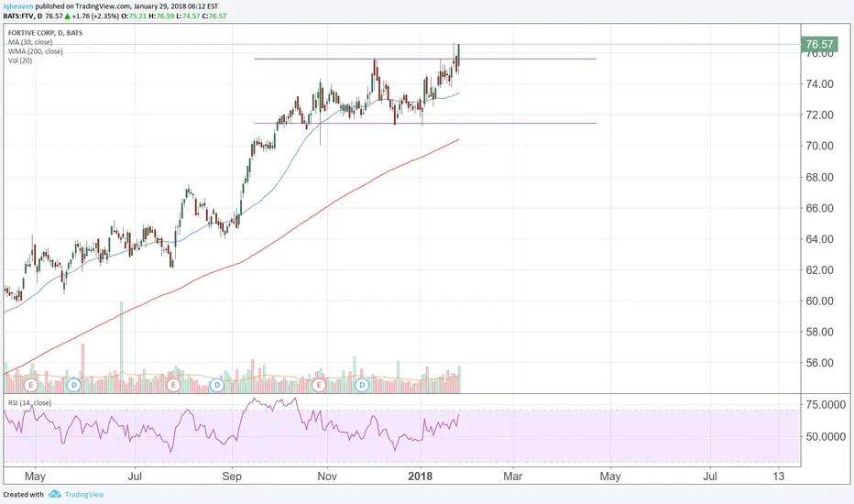
Task: Click the 13 time axis label
Action: click(779, 477)
